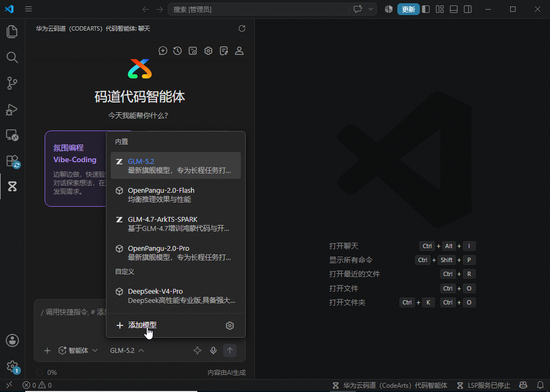Select the DeepSeek-V4-Pro custom model
This screenshot has width=550, height=392.
[x=176, y=296]
